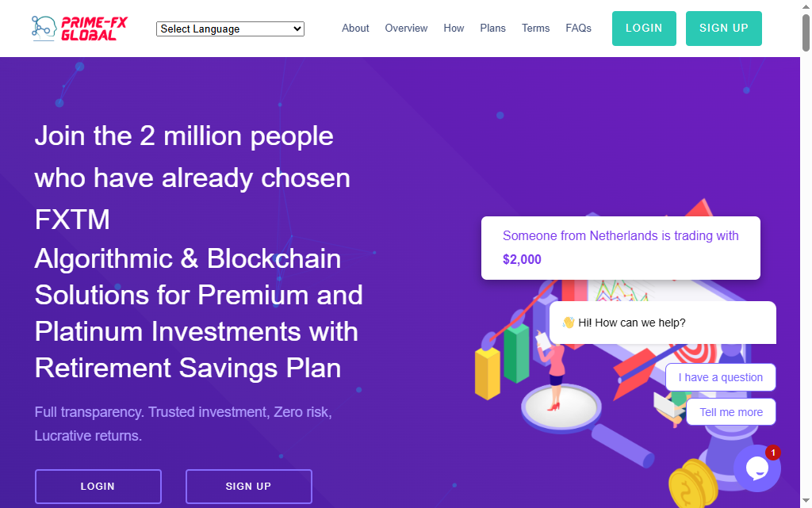Click the 'Hi! How can we help?' chat message
Viewport: 812px width, 508px height.
(662, 323)
